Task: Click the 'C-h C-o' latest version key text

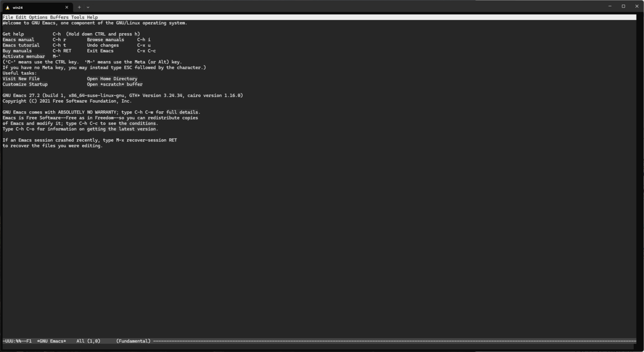Action: pyautogui.click(x=26, y=129)
